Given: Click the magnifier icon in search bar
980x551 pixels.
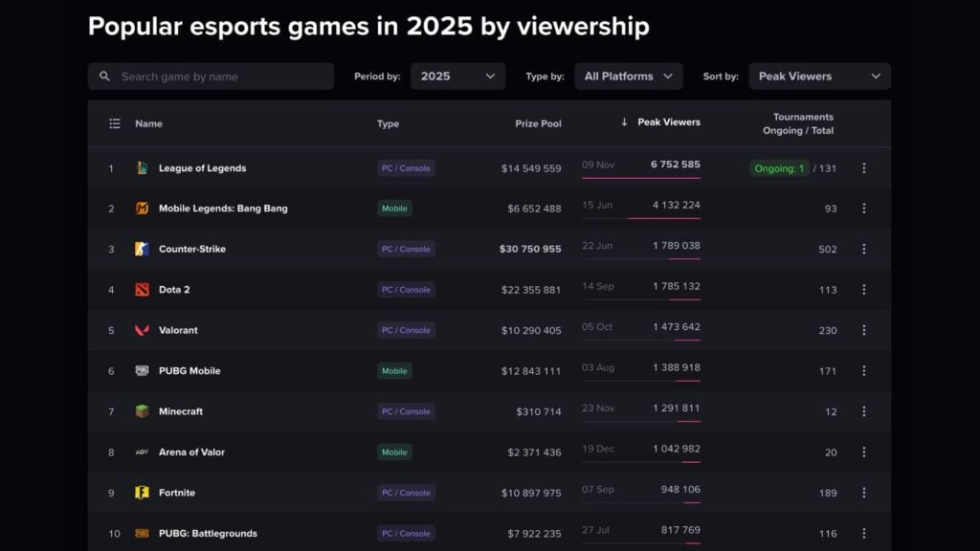Looking at the screenshot, I should click(104, 76).
